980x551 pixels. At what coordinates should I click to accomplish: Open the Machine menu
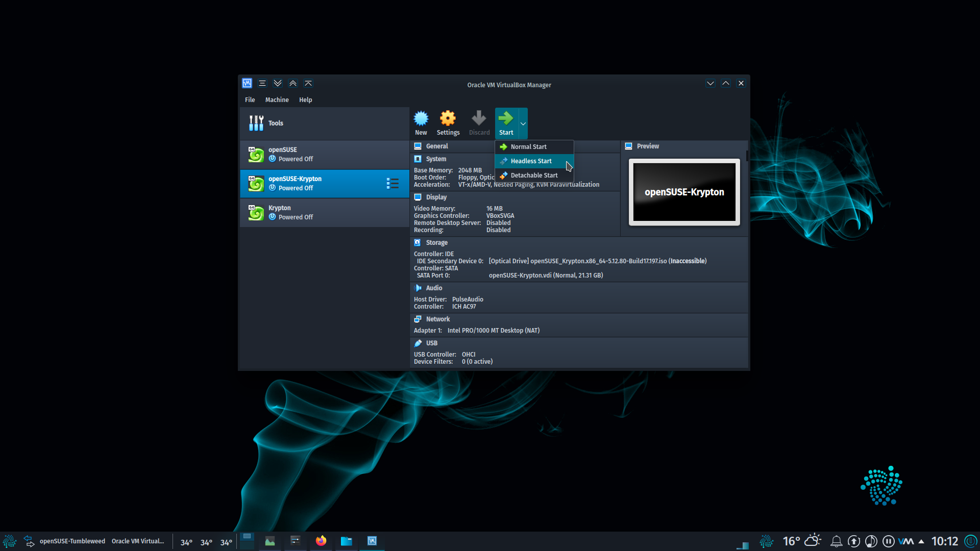click(277, 100)
